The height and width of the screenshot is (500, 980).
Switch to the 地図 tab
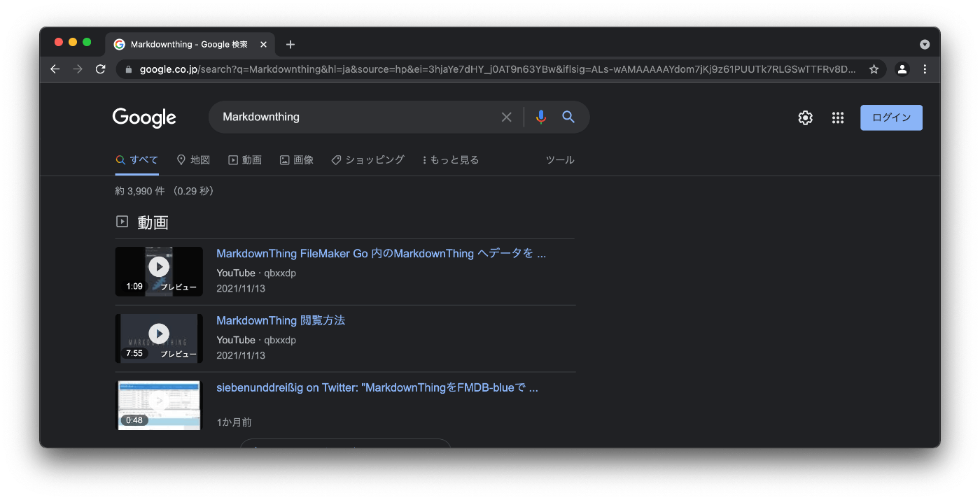point(193,159)
